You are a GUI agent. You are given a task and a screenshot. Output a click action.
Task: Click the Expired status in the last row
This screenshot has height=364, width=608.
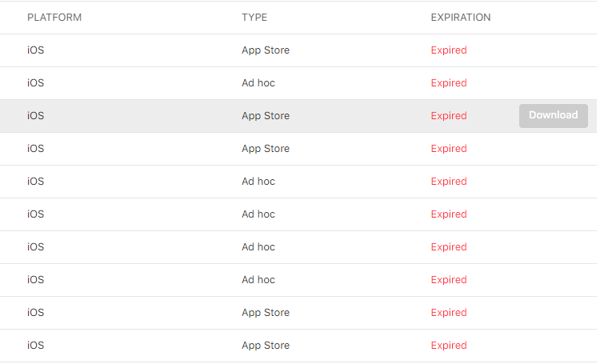[x=449, y=346]
